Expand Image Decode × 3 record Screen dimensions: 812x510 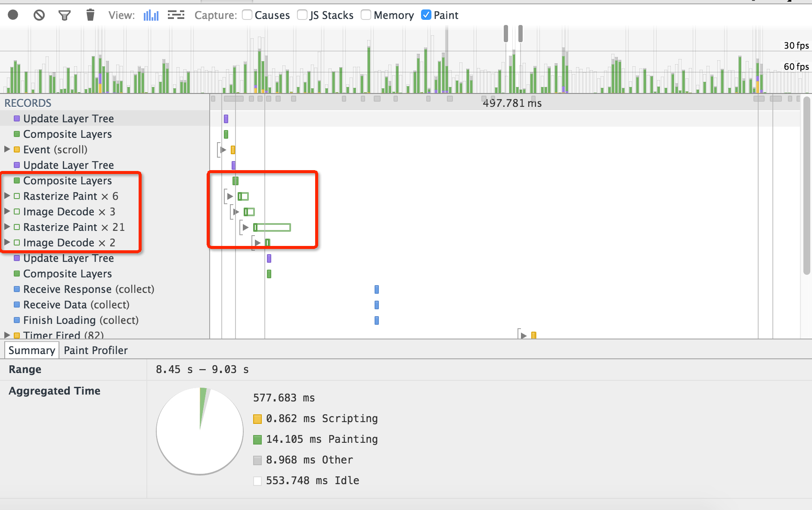7,211
